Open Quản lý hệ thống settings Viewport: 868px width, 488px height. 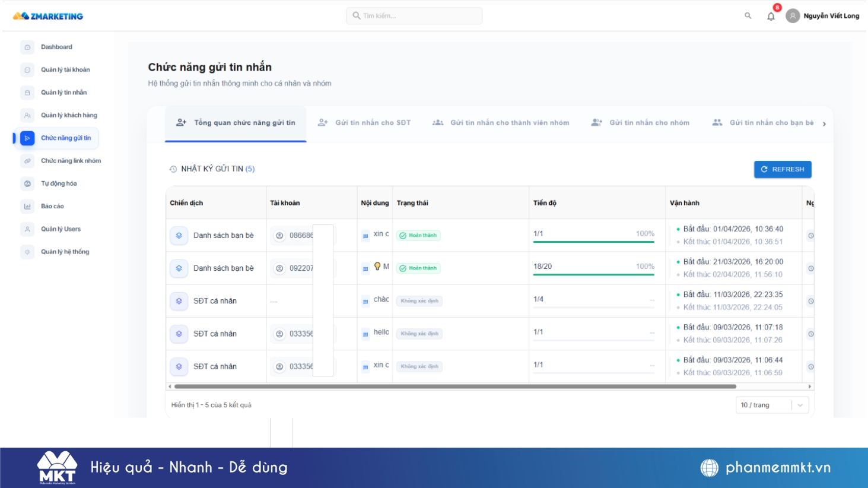[65, 252]
